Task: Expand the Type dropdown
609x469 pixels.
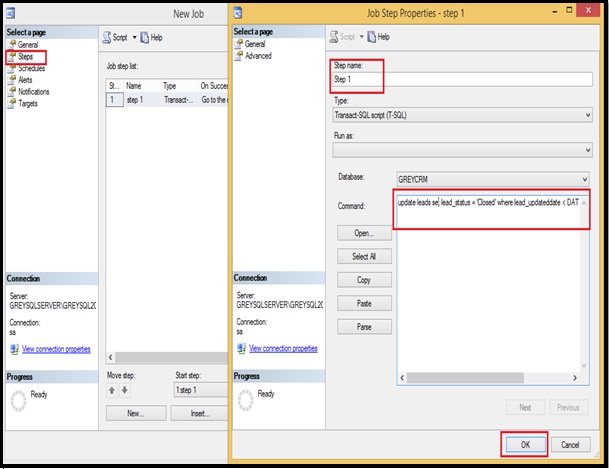Action: click(x=588, y=115)
